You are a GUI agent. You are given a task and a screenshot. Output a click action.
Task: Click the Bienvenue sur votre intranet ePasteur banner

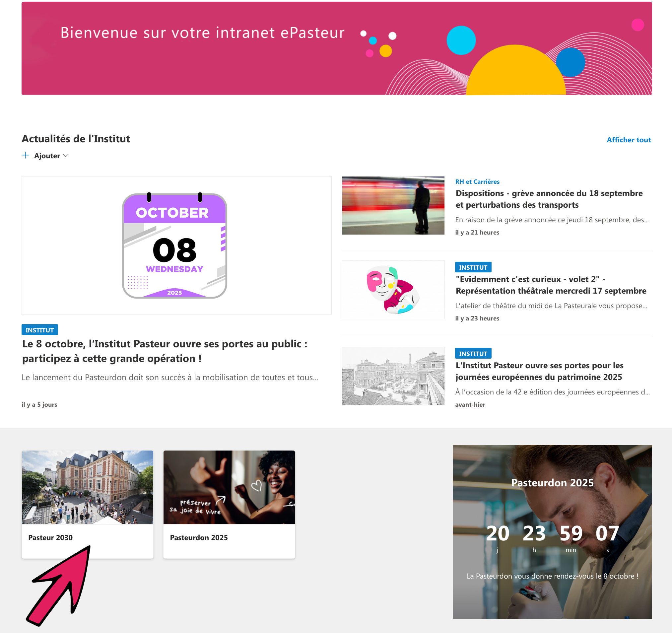click(337, 48)
